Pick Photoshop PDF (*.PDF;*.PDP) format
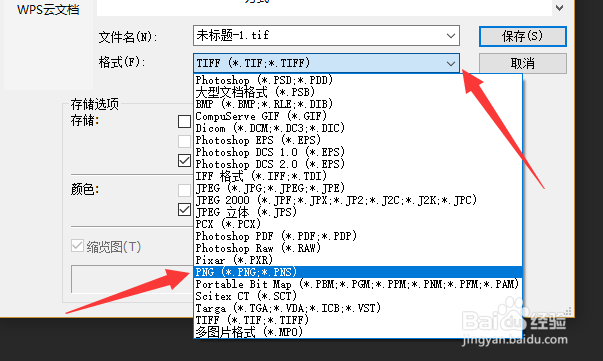The width and height of the screenshot is (603, 361). coord(358,236)
